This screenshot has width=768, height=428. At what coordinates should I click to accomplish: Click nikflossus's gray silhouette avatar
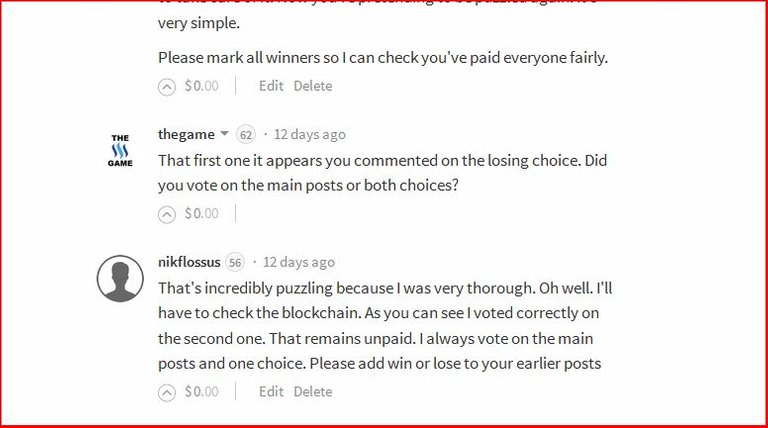click(x=120, y=278)
